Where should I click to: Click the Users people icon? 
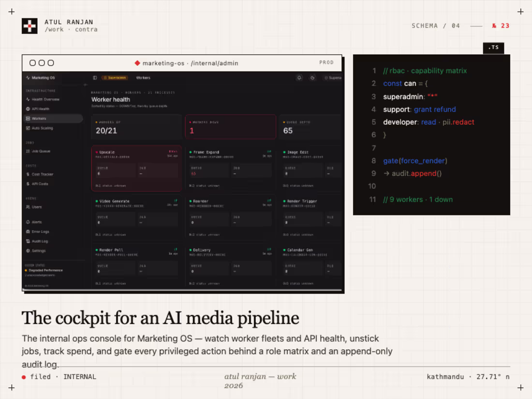coord(28,207)
